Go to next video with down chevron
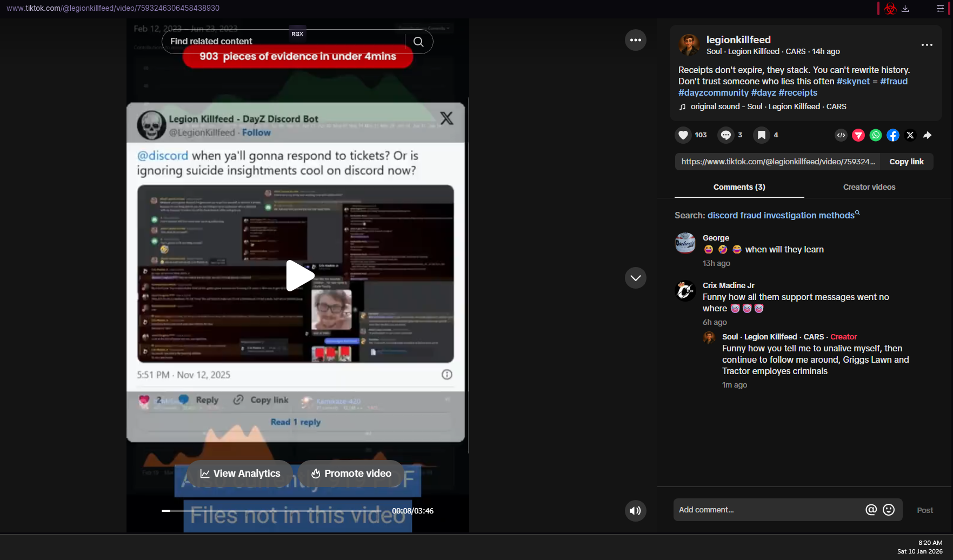Viewport: 953px width, 560px height. 636,278
